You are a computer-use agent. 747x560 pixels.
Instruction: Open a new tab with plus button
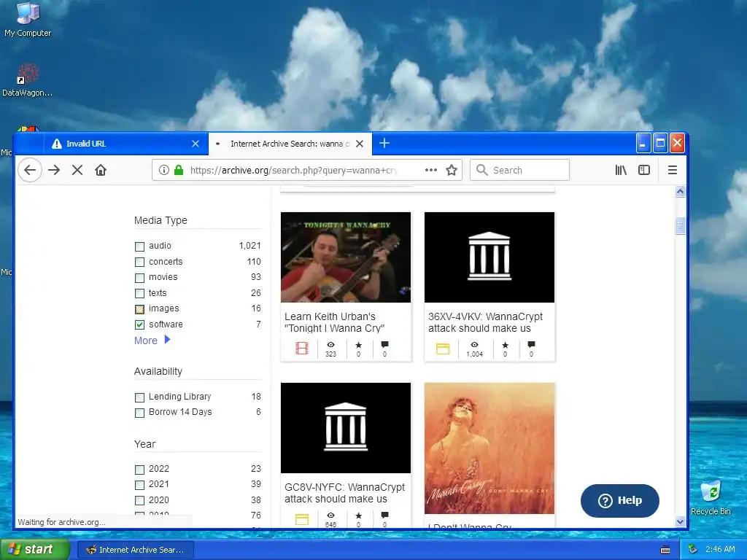point(384,143)
